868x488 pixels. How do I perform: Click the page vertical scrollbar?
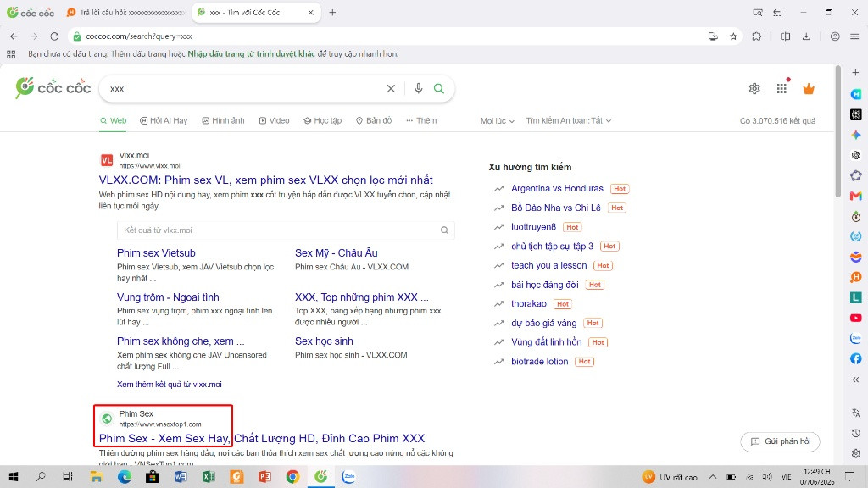[838, 131]
